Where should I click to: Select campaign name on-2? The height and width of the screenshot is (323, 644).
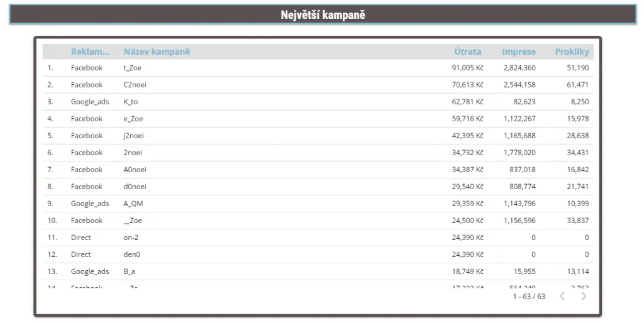pyautogui.click(x=131, y=238)
